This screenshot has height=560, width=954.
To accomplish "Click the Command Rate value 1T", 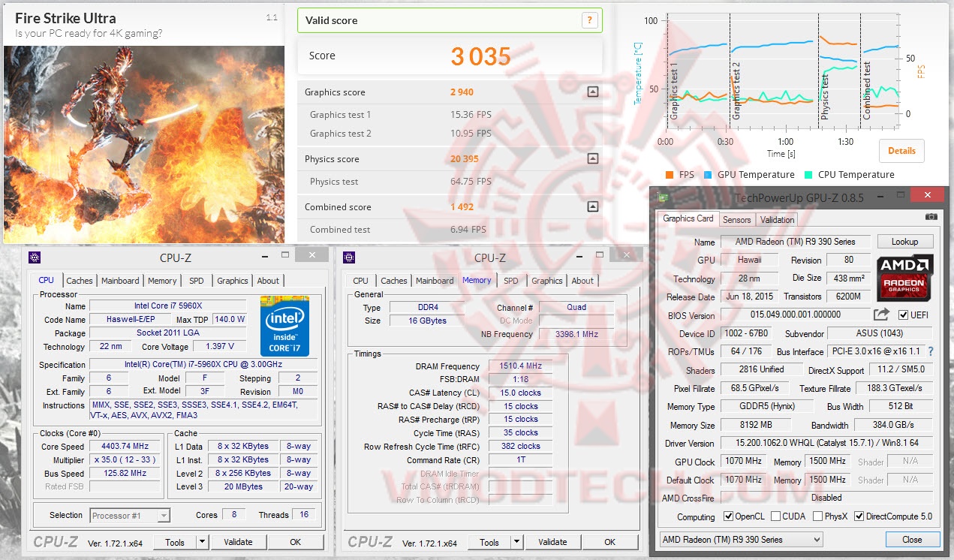I will tap(520, 460).
